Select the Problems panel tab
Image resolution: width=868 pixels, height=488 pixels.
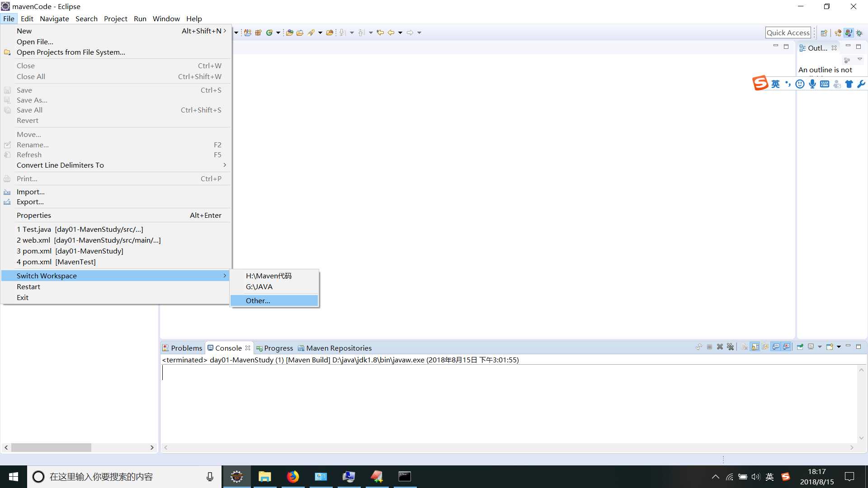182,348
